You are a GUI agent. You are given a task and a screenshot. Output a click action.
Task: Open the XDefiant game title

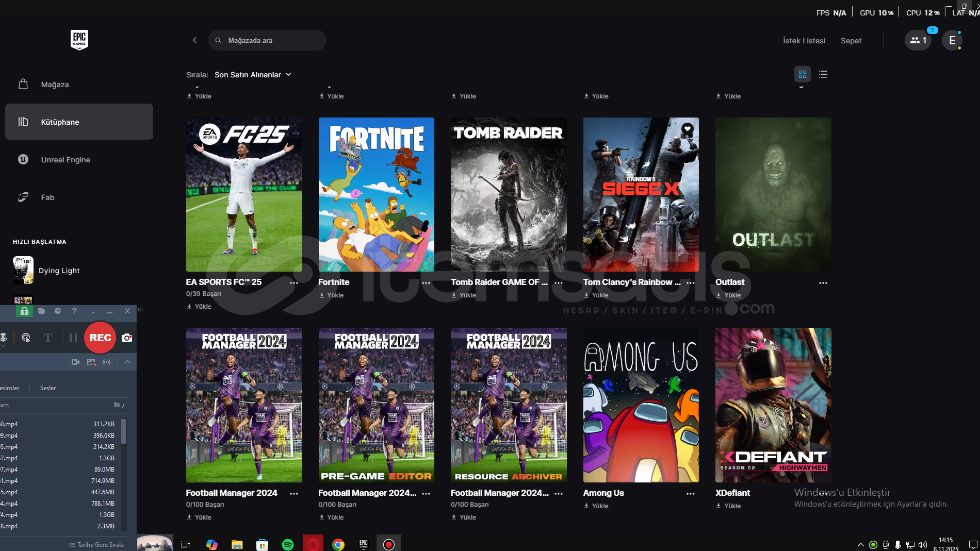click(732, 493)
